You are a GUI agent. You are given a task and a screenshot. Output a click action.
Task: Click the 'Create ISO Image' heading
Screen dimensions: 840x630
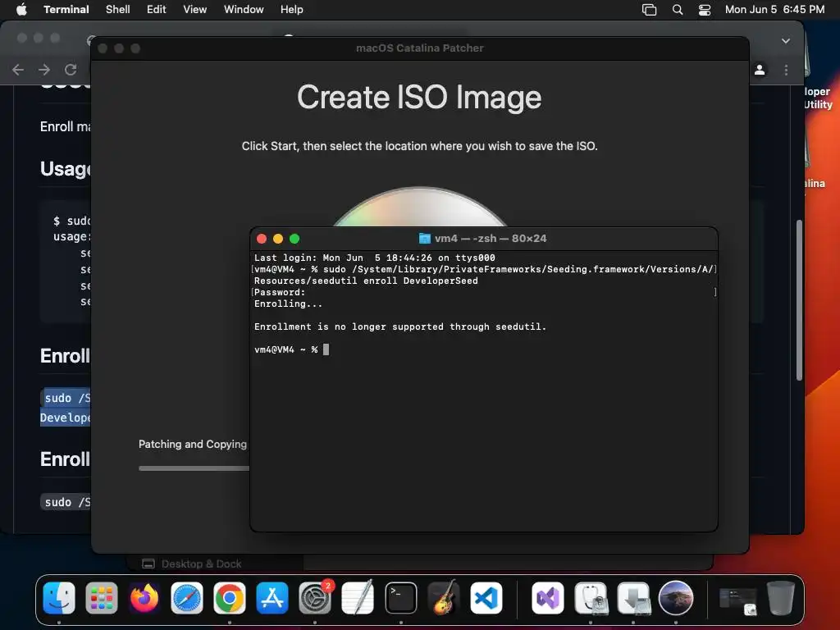click(x=419, y=98)
